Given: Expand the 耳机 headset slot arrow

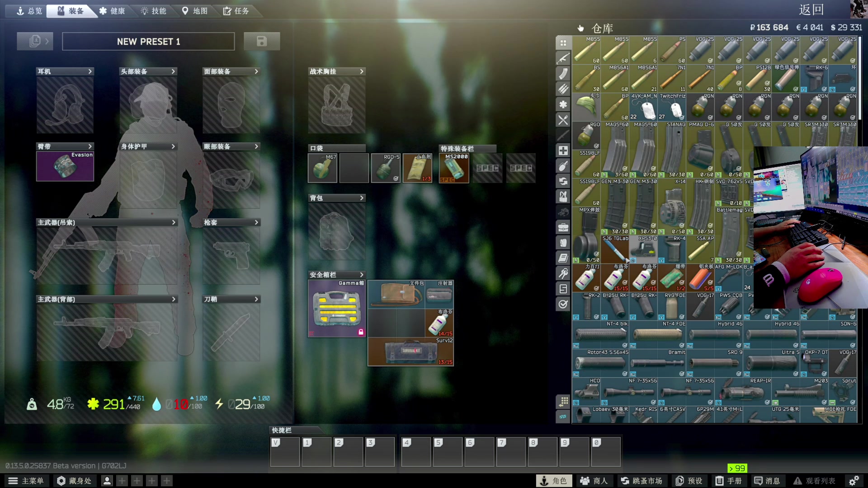Looking at the screenshot, I should (x=90, y=71).
